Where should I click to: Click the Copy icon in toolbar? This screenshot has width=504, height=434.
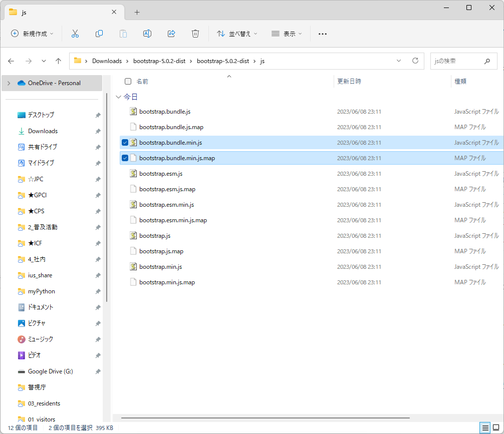click(99, 34)
